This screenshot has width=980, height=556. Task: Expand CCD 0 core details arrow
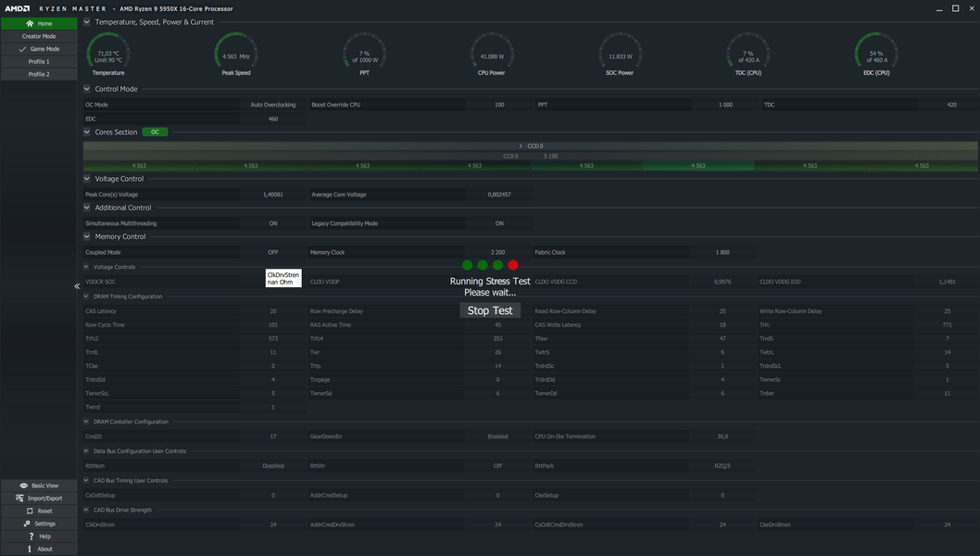pos(521,145)
